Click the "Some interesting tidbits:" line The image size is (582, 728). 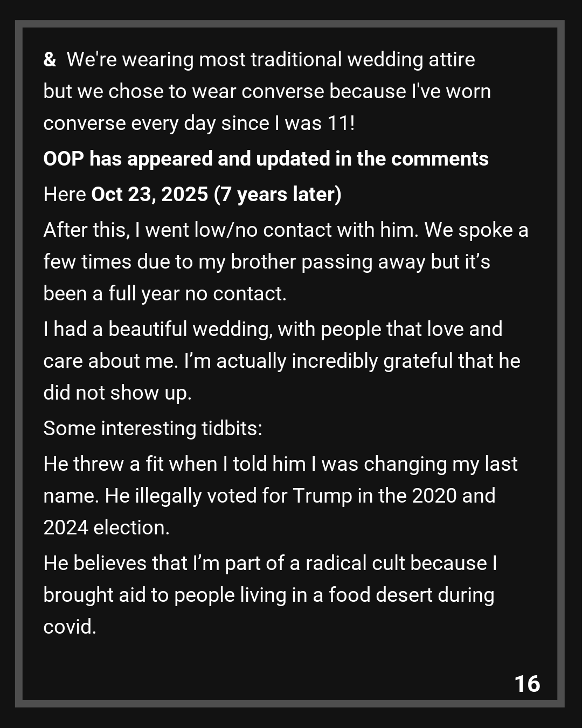pos(153,428)
